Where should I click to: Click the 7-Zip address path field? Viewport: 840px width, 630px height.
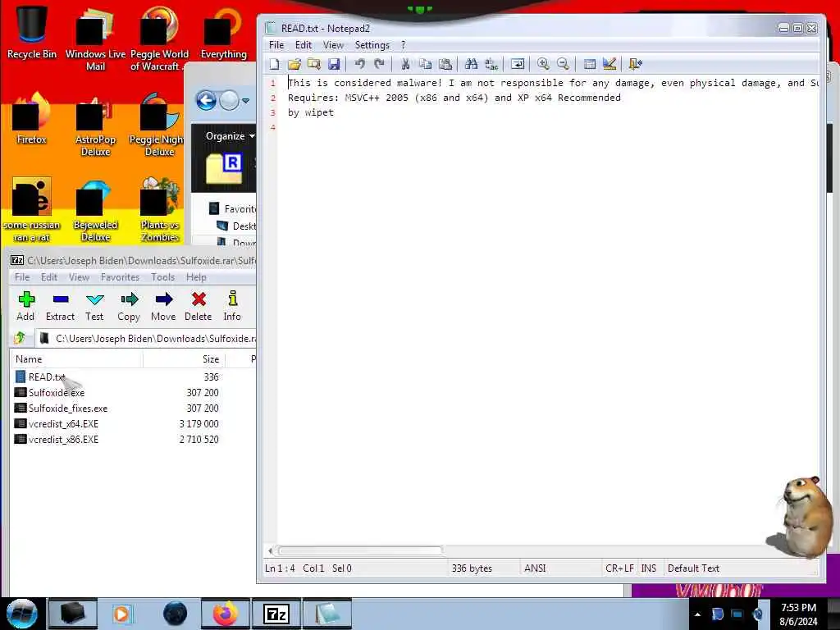point(148,339)
